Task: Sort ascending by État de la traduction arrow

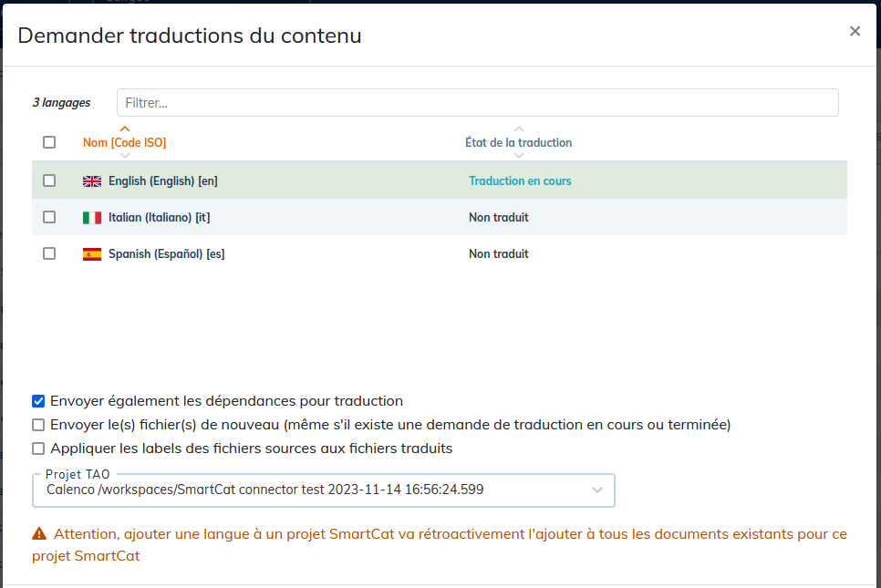Action: point(519,129)
